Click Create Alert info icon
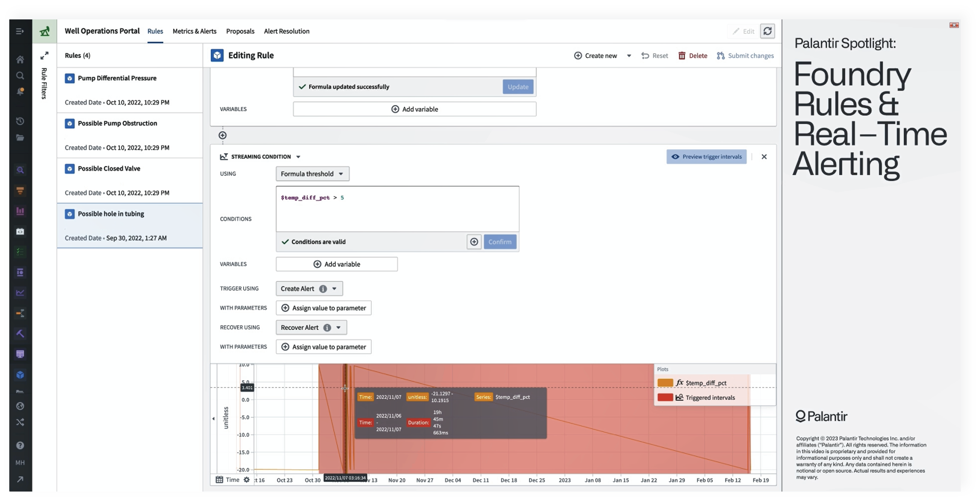This screenshot has height=501, width=980. [x=323, y=289]
